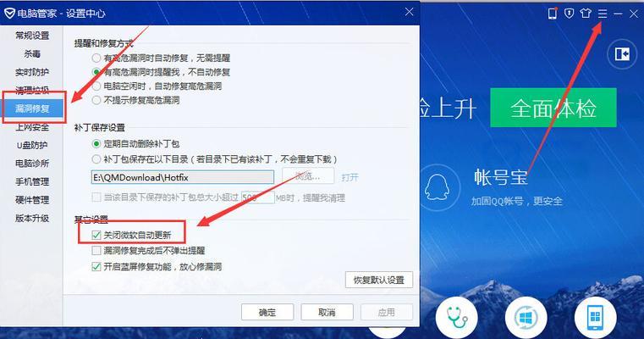Image resolution: width=644 pixels, height=339 pixels.
Task: Click the 恢复默认设置 button
Action: (378, 281)
